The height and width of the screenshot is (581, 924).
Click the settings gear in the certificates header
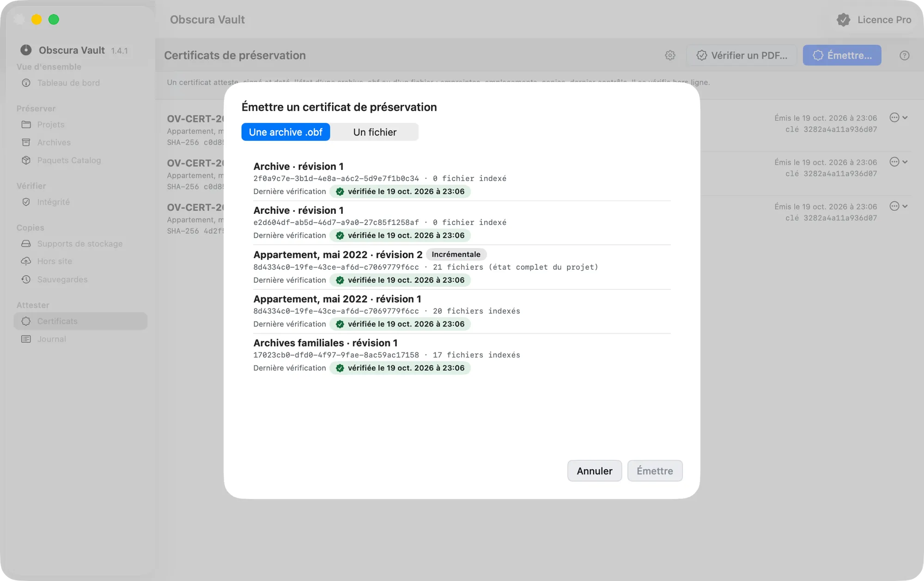pyautogui.click(x=670, y=55)
